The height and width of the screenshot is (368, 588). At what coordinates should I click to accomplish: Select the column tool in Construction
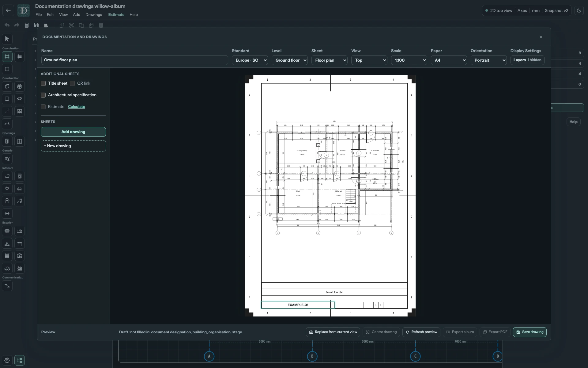coord(7,99)
